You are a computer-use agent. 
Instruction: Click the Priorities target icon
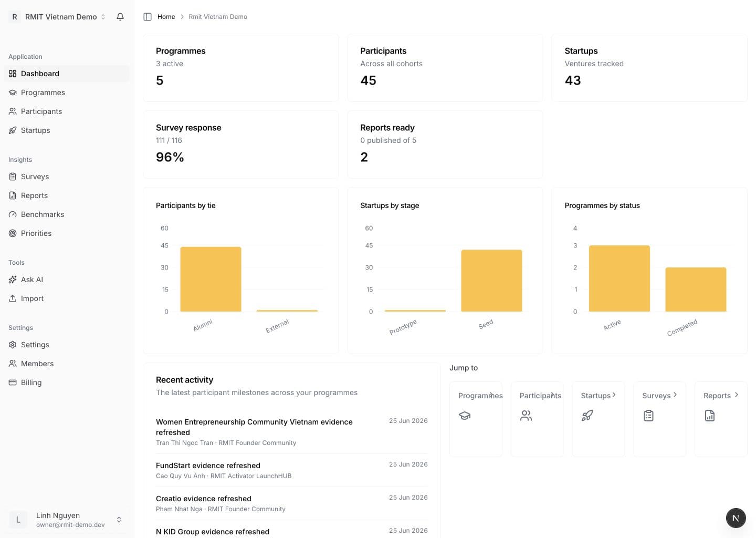13,233
